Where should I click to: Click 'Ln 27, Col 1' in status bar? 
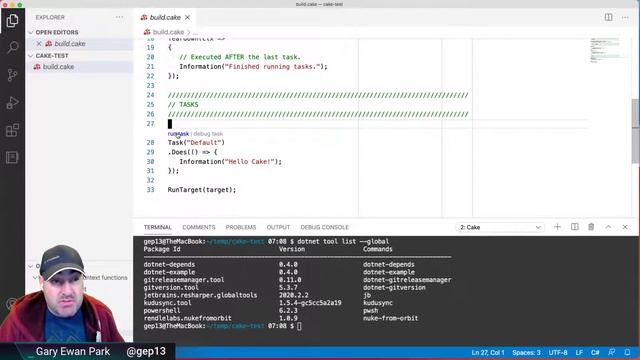(488, 352)
